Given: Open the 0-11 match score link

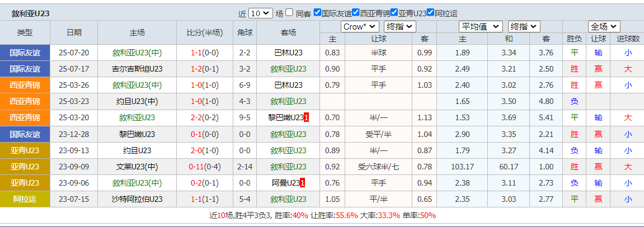Looking at the screenshot, I should point(196,167).
